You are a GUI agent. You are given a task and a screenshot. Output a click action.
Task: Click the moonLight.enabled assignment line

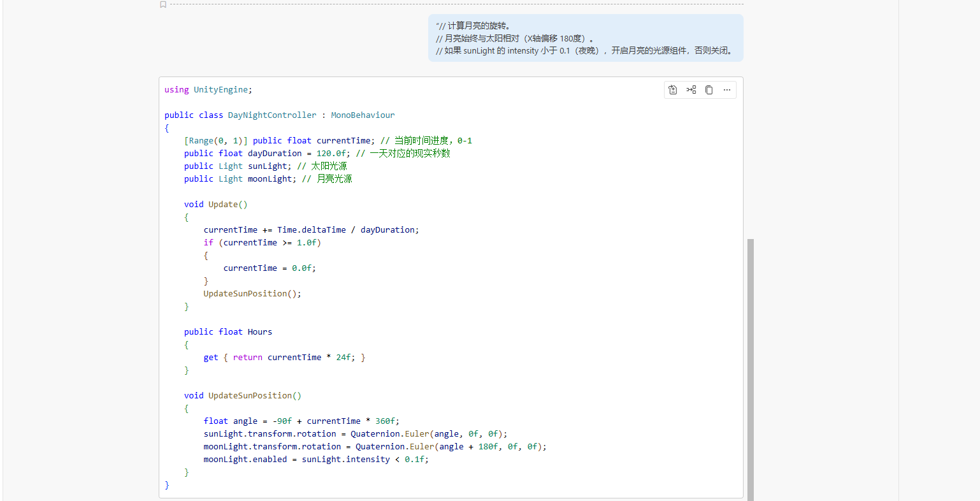(x=315, y=460)
